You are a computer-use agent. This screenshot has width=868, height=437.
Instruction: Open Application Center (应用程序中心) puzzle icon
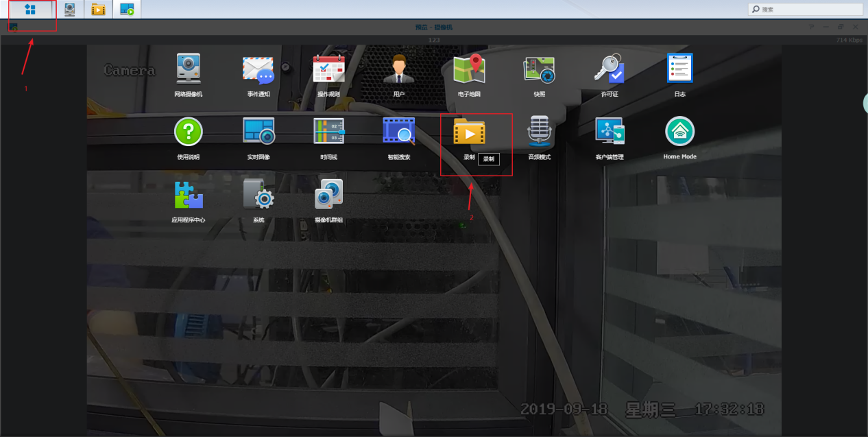[189, 196]
